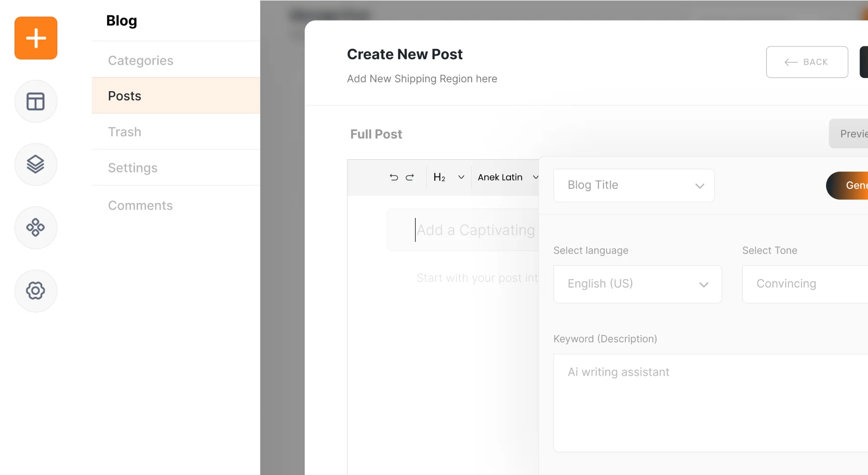Open the English (US) language dropdown
868x475 pixels.
pos(637,284)
